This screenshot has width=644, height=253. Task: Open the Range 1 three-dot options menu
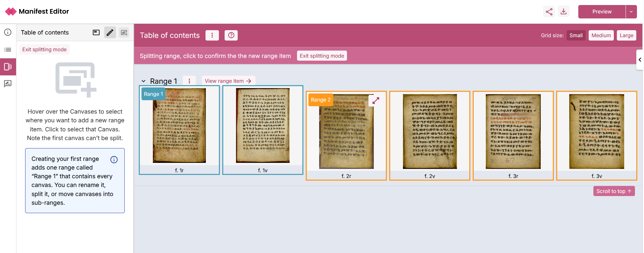point(189,81)
